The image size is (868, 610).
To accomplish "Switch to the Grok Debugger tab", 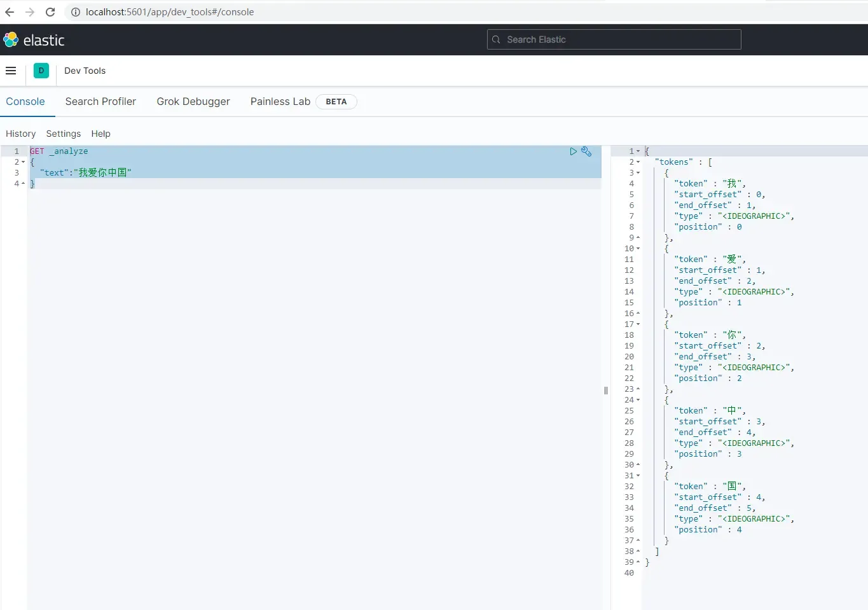I will click(193, 102).
